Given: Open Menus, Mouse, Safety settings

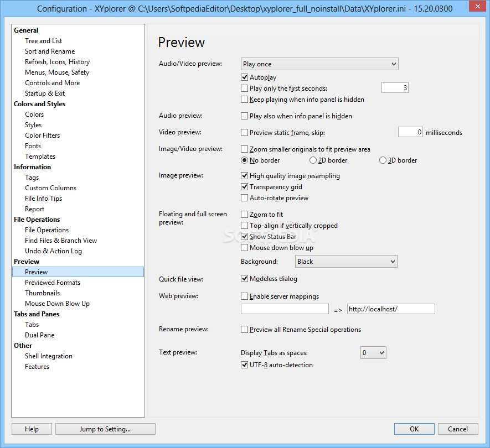Looking at the screenshot, I should [57, 72].
